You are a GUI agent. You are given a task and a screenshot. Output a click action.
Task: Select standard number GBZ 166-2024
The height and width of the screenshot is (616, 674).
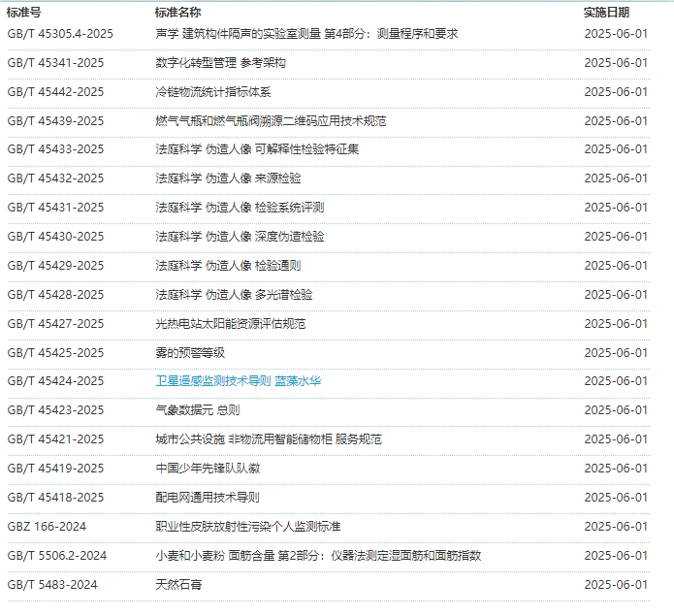click(48, 527)
